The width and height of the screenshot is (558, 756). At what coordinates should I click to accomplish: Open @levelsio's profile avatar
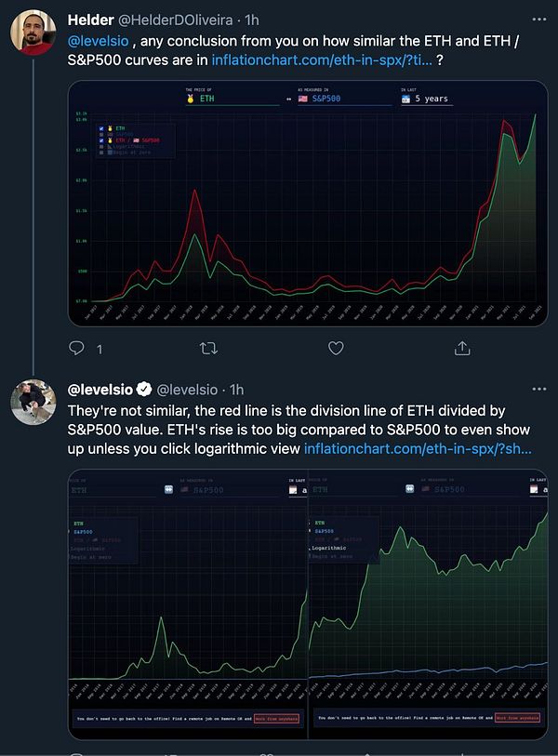tap(33, 402)
